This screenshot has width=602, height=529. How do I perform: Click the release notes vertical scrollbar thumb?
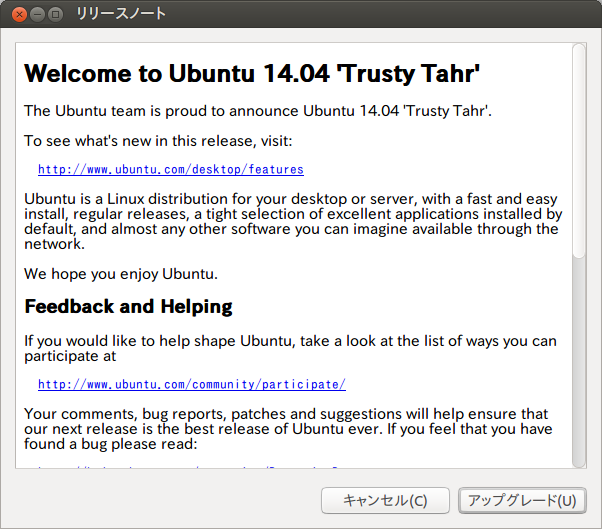(x=579, y=150)
